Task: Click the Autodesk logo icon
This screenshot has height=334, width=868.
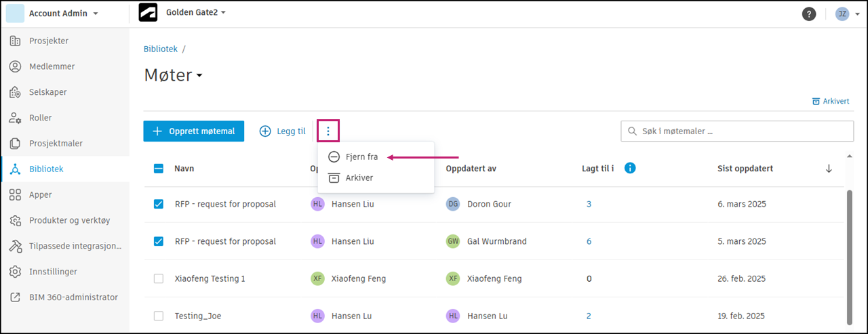Action: point(148,13)
